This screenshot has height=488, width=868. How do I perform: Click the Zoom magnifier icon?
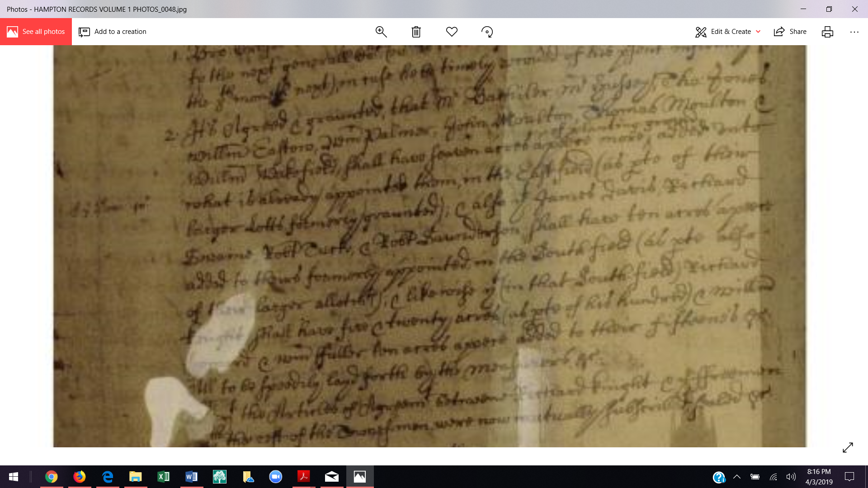click(x=381, y=32)
